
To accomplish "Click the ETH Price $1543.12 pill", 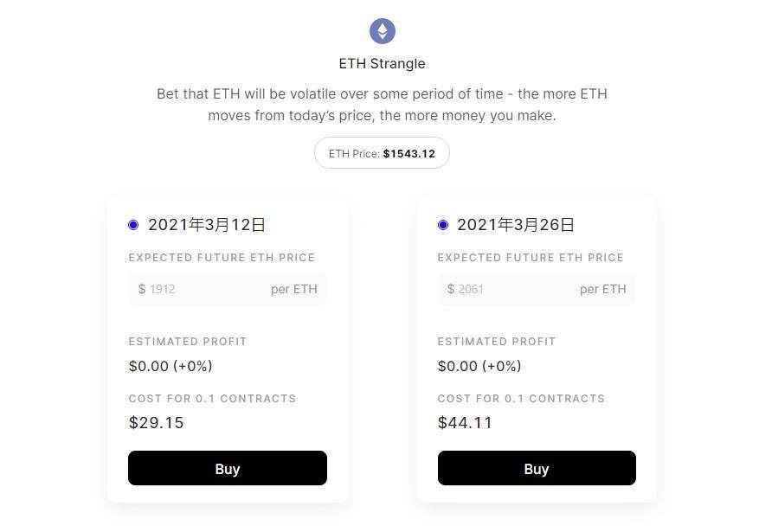I will click(382, 153).
